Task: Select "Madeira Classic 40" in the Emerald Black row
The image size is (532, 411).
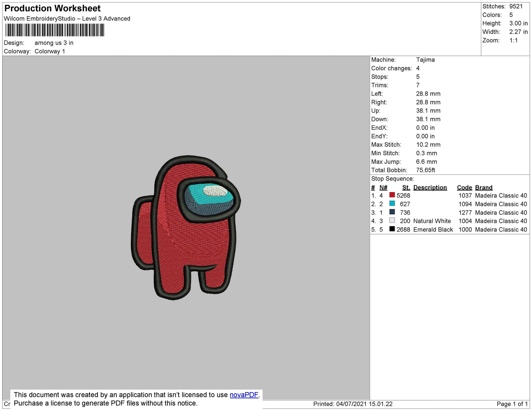Action: tap(501, 230)
